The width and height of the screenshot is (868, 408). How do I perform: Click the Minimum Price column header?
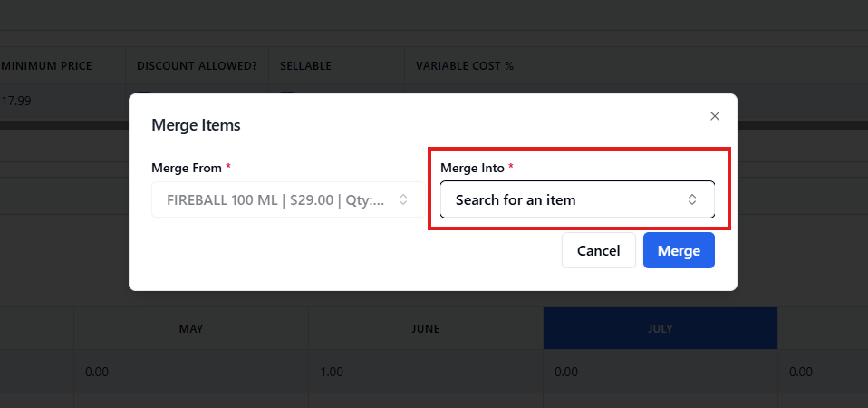point(60,66)
